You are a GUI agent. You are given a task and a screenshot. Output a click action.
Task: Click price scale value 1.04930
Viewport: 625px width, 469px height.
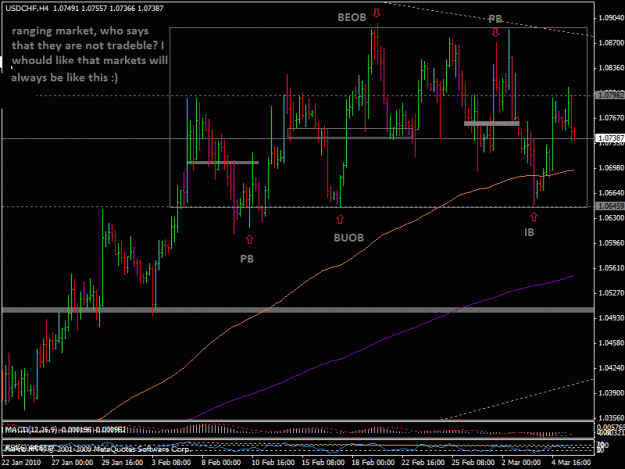[x=611, y=318]
